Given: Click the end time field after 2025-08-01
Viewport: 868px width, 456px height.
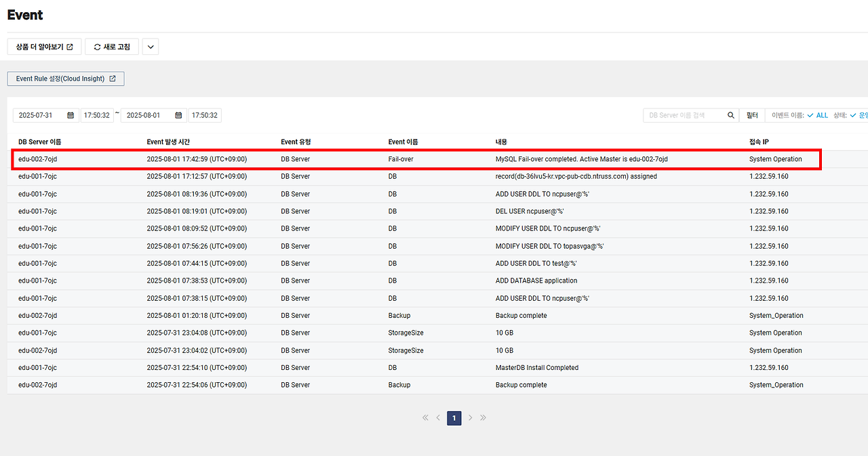Looking at the screenshot, I should 205,115.
